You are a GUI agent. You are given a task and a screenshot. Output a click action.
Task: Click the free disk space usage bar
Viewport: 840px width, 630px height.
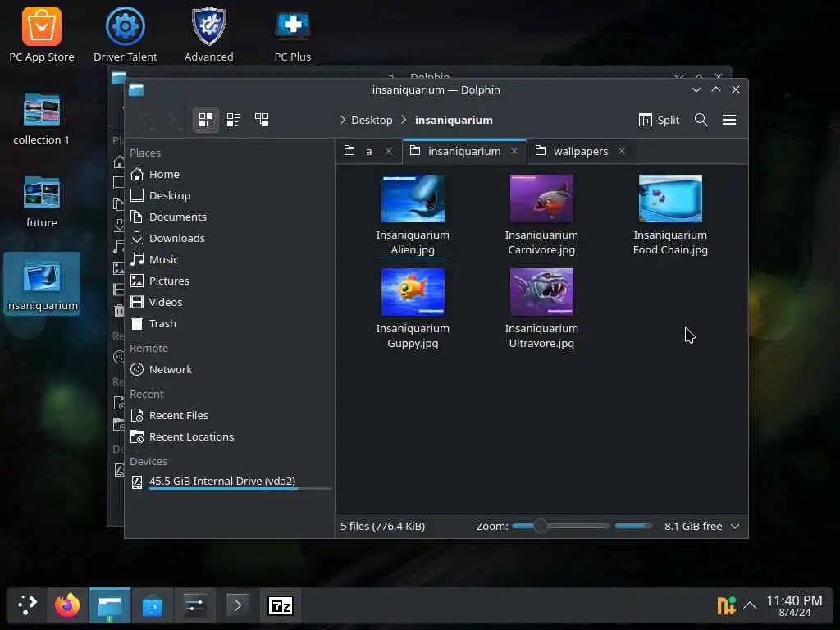click(x=633, y=526)
